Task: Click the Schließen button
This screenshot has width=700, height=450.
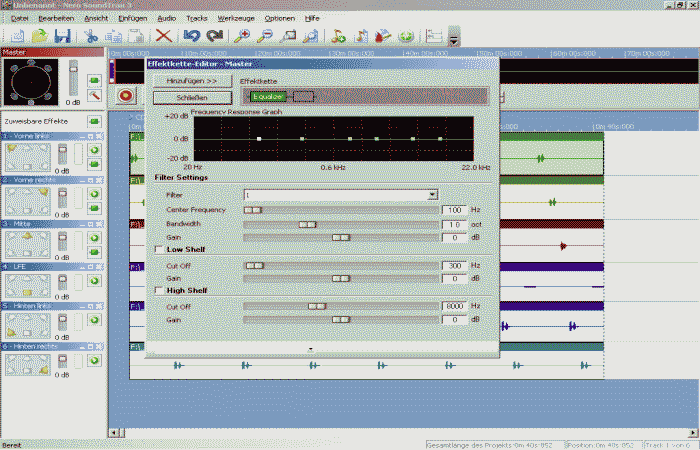Action: [192, 97]
